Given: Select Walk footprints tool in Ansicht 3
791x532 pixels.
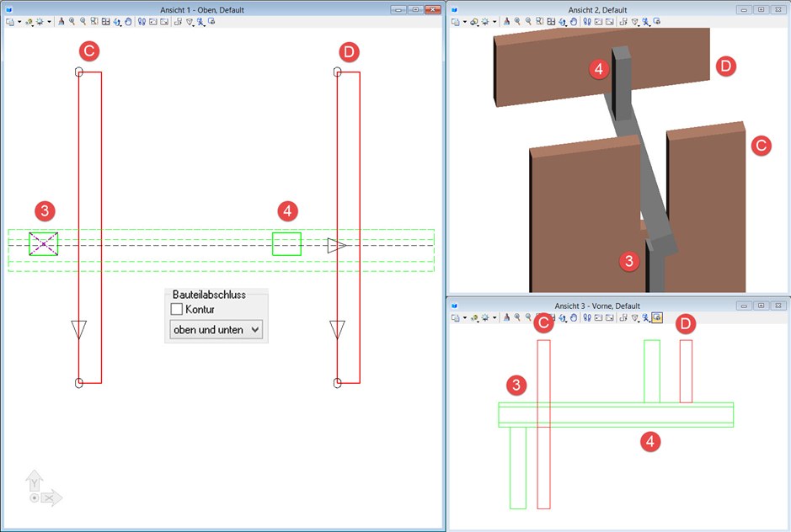Looking at the screenshot, I should (587, 317).
